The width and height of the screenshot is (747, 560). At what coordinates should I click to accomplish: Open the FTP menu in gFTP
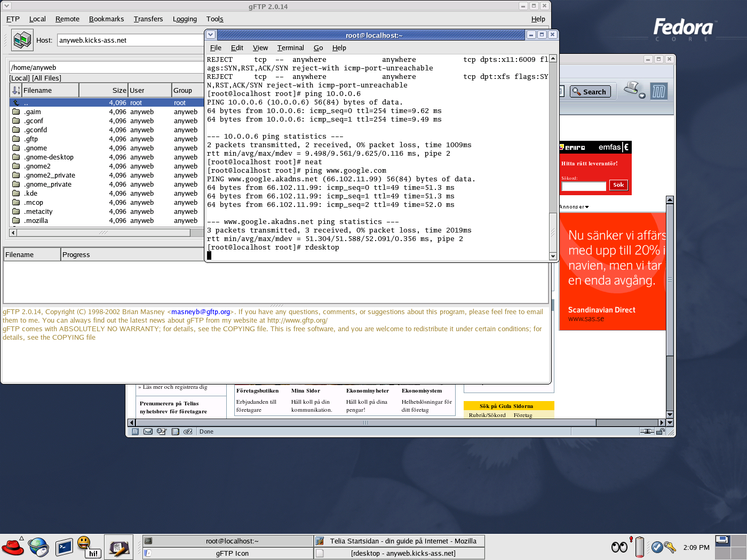(x=13, y=19)
